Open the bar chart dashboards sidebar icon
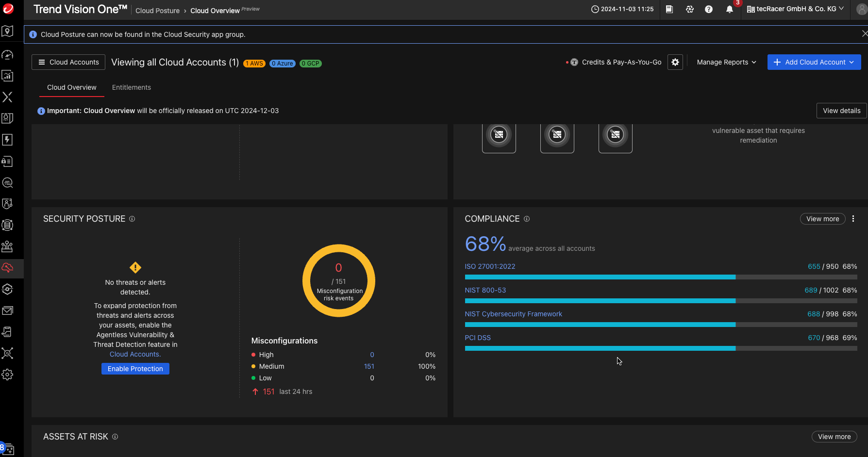Screen dimensions: 868x457 tap(7, 76)
